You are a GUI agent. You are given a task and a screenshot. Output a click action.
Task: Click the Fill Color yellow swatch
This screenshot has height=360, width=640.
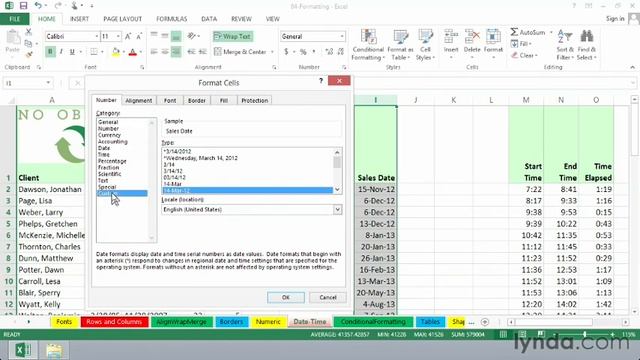(116, 52)
